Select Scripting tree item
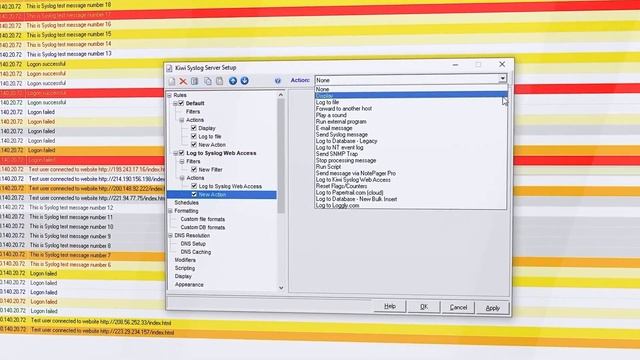Screen dimensions: 640x360 click(x=184, y=268)
